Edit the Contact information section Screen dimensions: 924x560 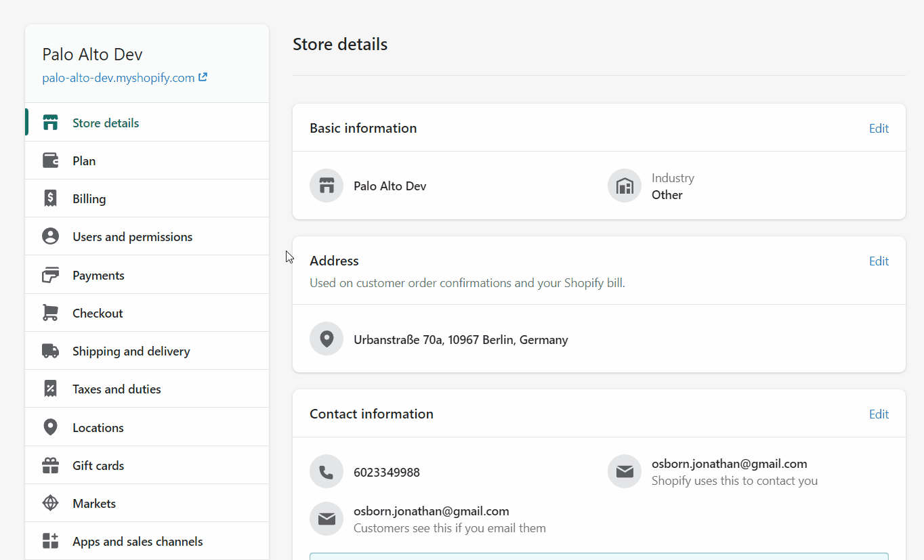(x=879, y=414)
